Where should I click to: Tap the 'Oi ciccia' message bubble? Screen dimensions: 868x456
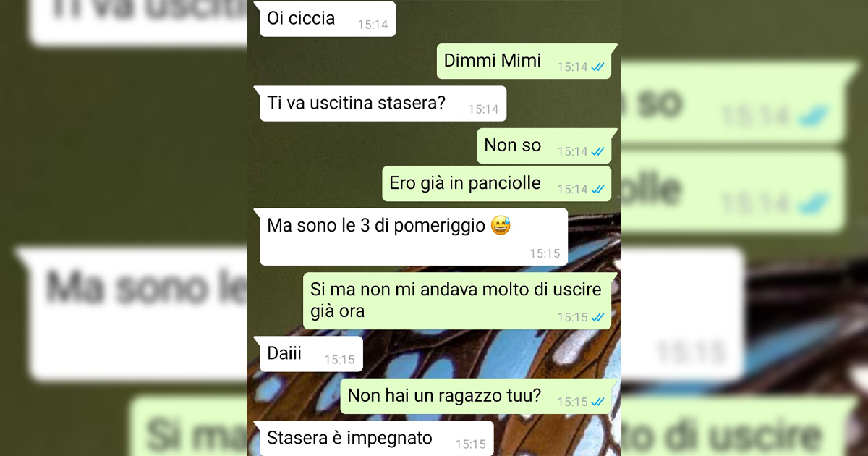[328, 19]
